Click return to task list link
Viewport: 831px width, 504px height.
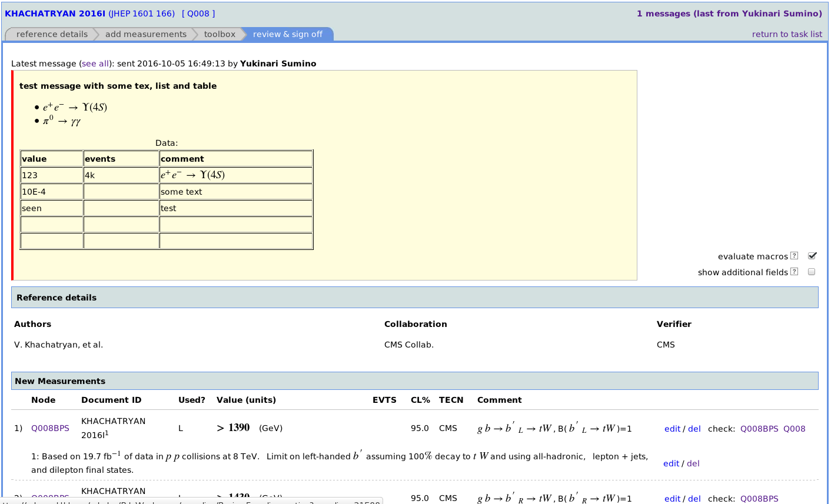(x=787, y=34)
